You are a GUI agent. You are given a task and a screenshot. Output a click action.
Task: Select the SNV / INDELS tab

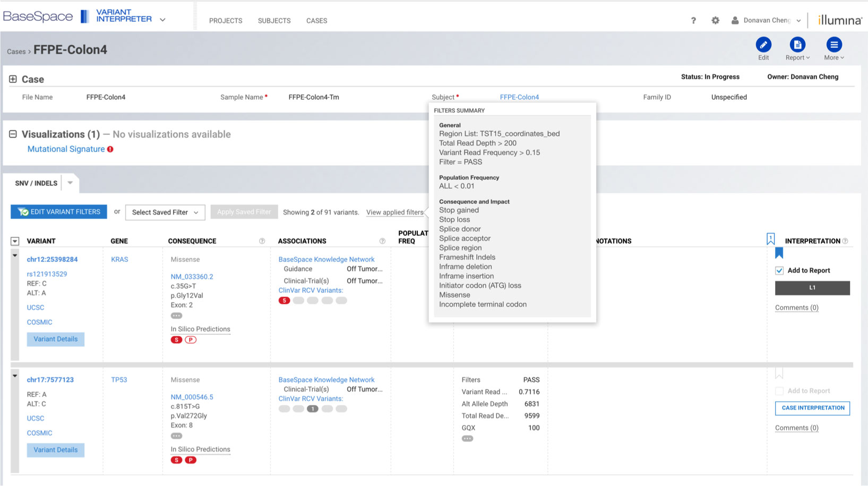(36, 183)
